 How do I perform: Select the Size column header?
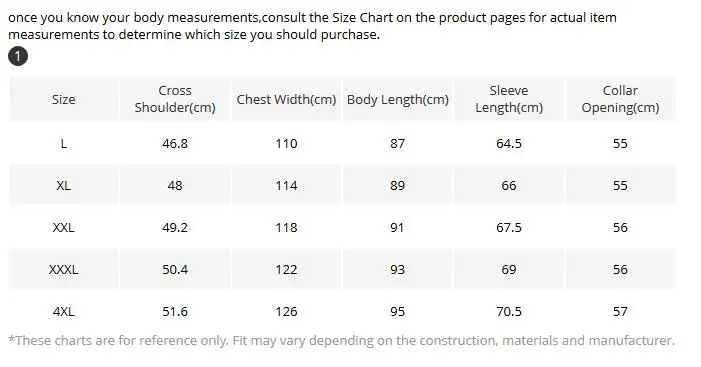coord(63,99)
